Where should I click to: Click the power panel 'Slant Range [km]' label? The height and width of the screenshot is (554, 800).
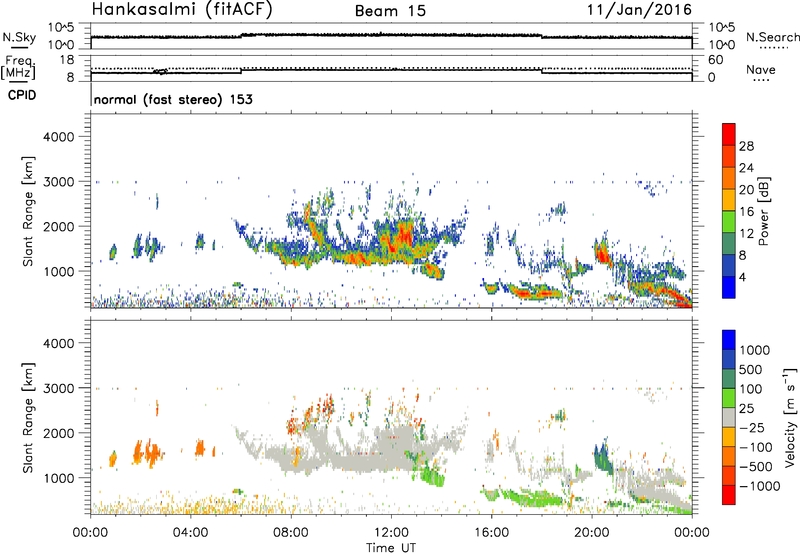pos(29,211)
